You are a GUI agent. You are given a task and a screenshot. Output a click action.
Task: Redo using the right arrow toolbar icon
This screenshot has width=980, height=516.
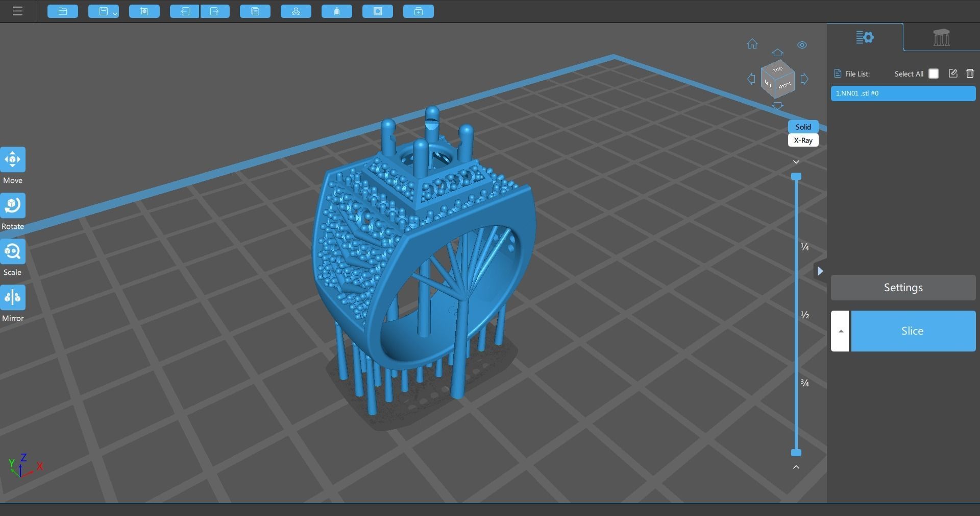pyautogui.click(x=214, y=11)
